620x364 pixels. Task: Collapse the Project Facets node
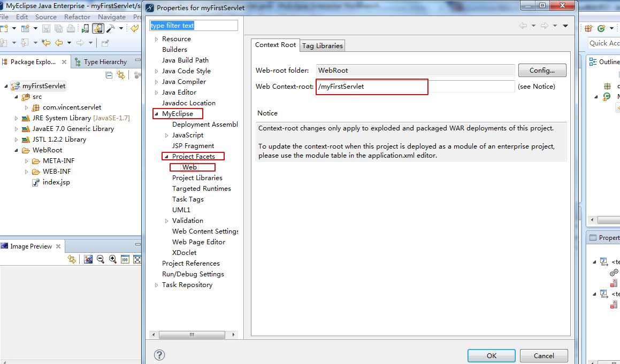(x=166, y=157)
